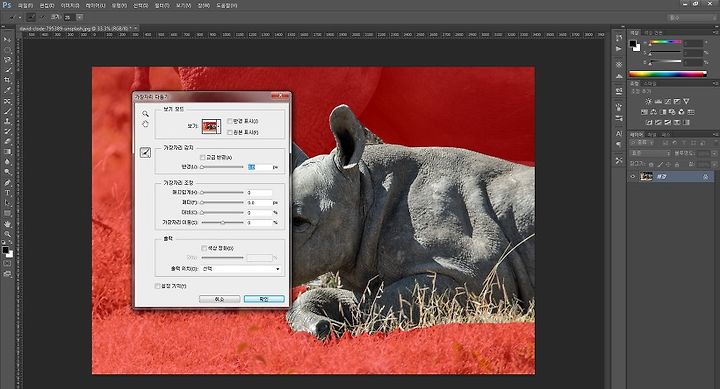
Task: Add a Levels adjustment
Action: [x=658, y=101]
